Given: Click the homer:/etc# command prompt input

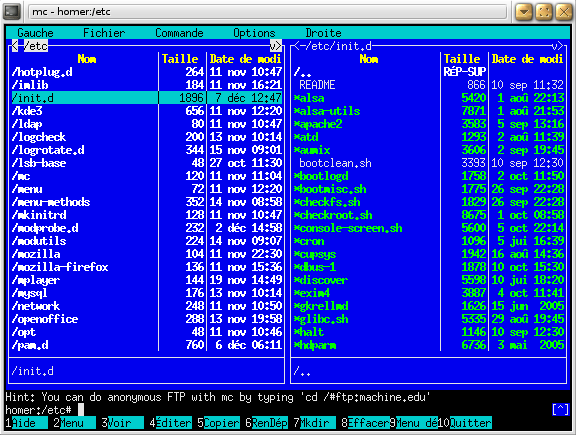Looking at the screenshot, I should click(276, 410).
